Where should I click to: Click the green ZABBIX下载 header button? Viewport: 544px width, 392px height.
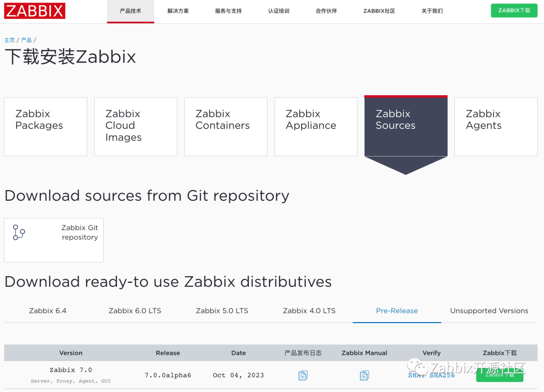(514, 10)
